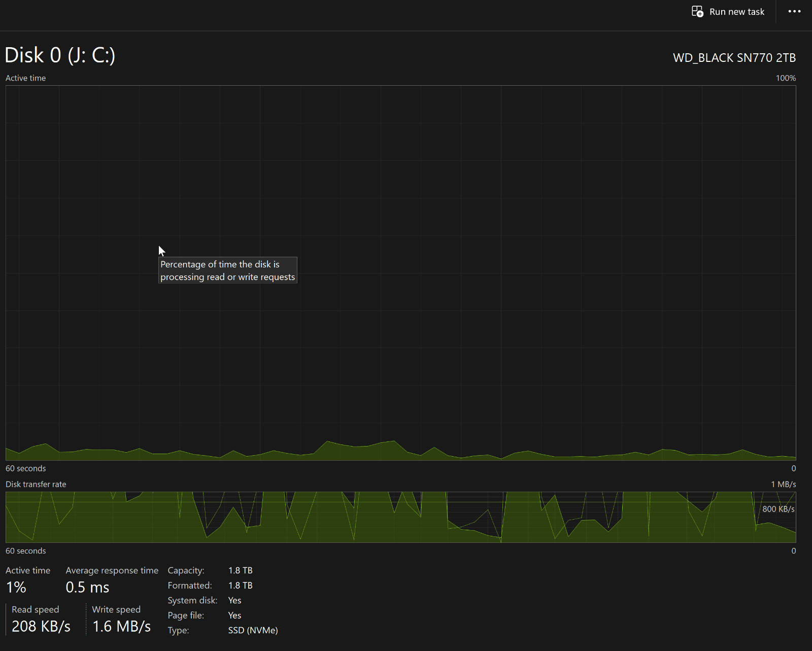Click the 800 KB/s marker on transfer graph
The height and width of the screenshot is (651, 812).
[778, 509]
